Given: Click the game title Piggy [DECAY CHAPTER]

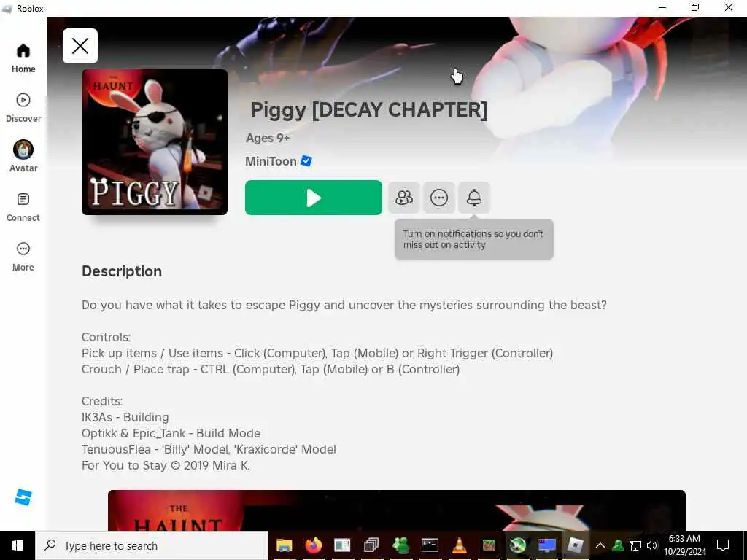Looking at the screenshot, I should (x=368, y=110).
